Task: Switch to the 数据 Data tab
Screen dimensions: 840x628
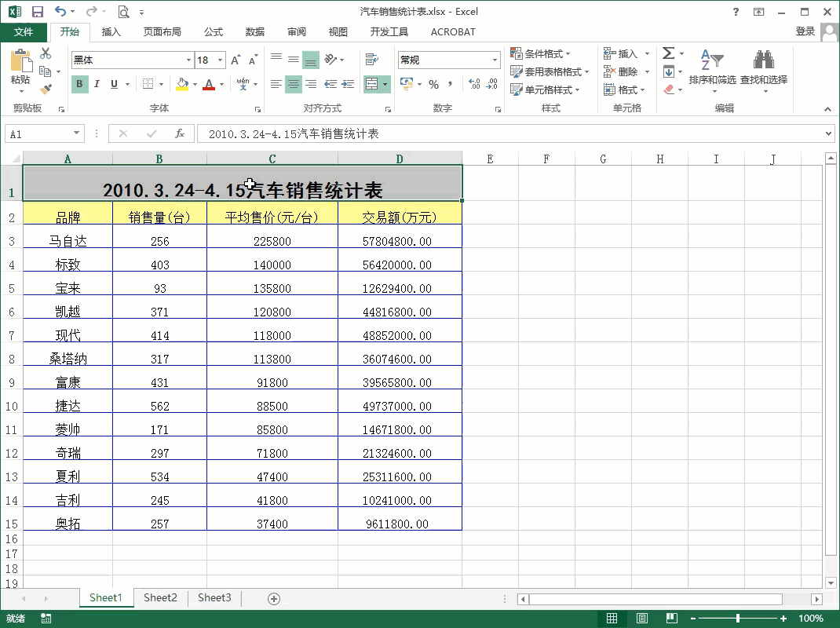Action: [x=255, y=31]
